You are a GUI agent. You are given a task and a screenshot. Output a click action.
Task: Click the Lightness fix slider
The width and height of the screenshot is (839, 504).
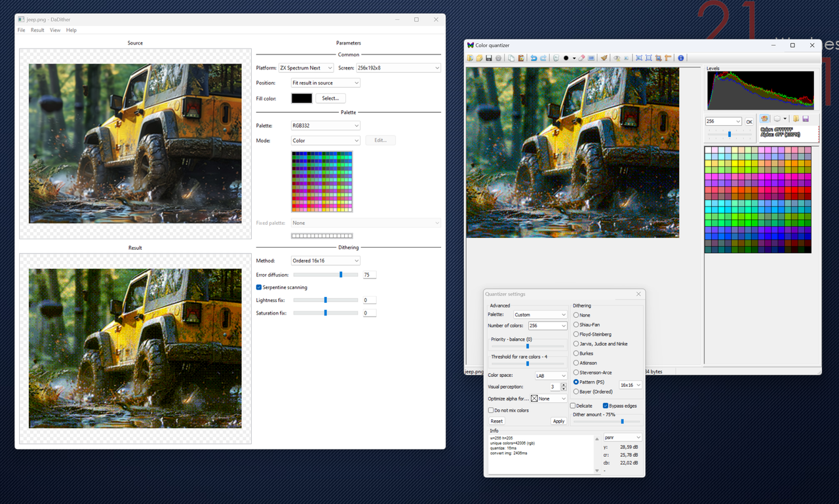coord(326,300)
